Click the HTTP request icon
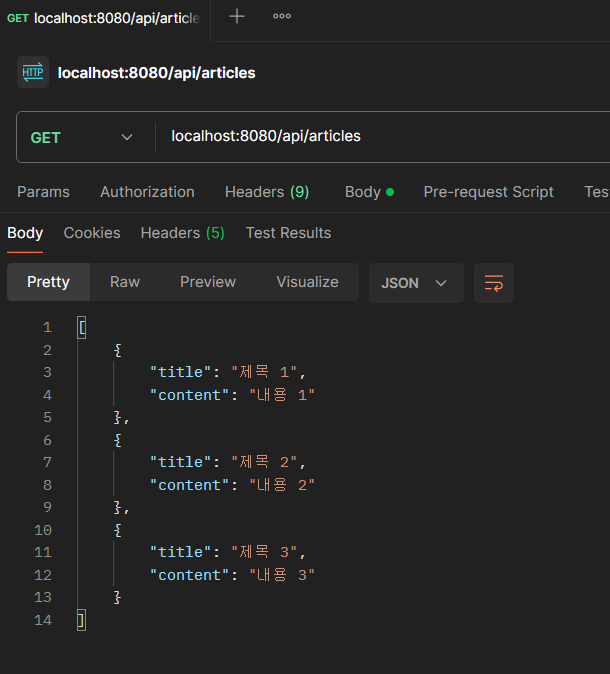 [33, 73]
